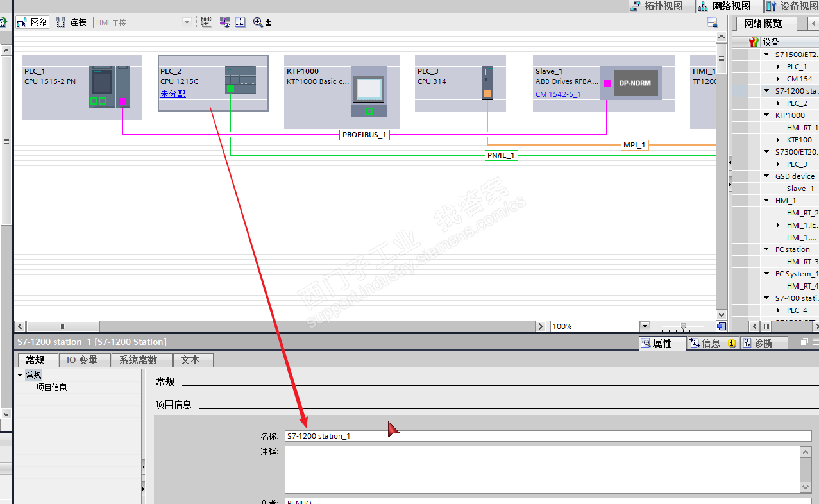
Task: Click the green port on KTP1000
Action: [369, 111]
